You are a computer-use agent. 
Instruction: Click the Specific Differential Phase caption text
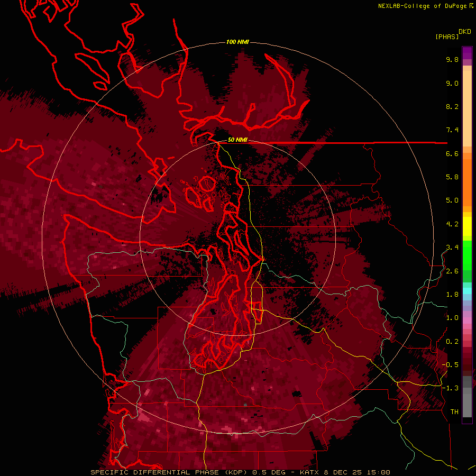click(x=240, y=472)
